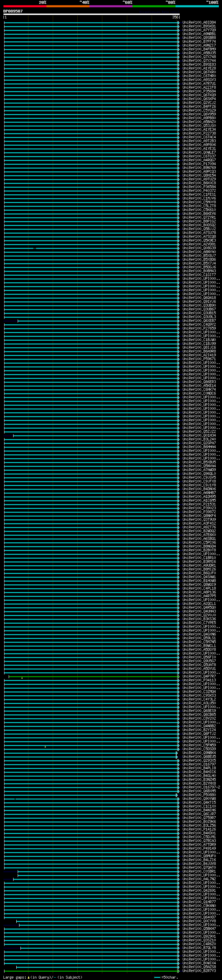222x980 pixels.
Task: Select the UniRef100_A7Y7Q9 label
Action: 199,30
